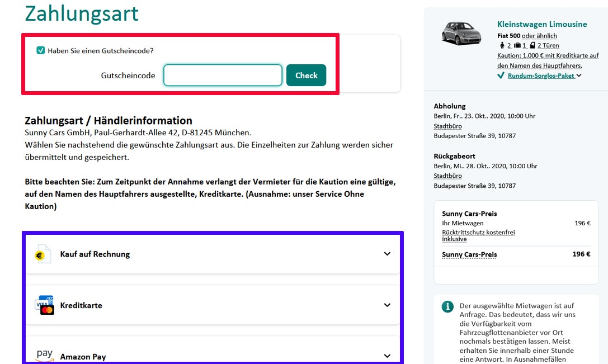Expand the Amazon Pay section chevron
Screen dimensions: 608x364
point(387,356)
